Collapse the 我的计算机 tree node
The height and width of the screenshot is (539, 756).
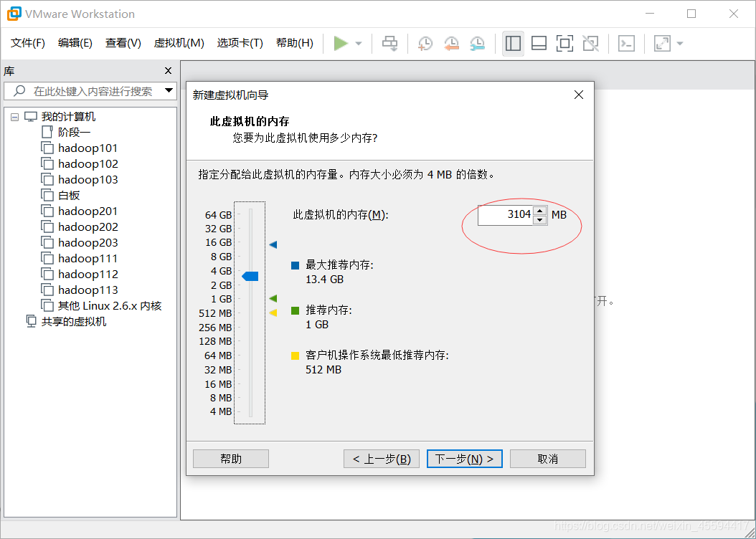click(x=14, y=117)
